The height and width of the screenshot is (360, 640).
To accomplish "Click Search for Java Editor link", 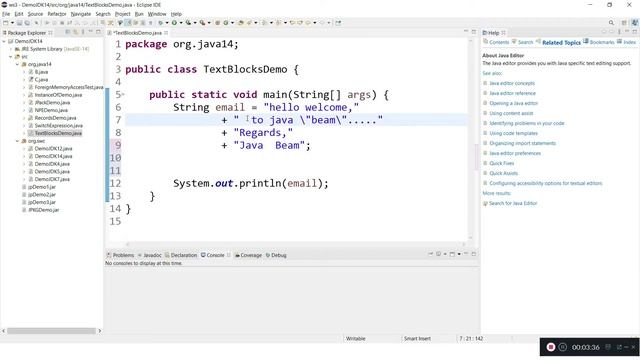I will pos(513,203).
